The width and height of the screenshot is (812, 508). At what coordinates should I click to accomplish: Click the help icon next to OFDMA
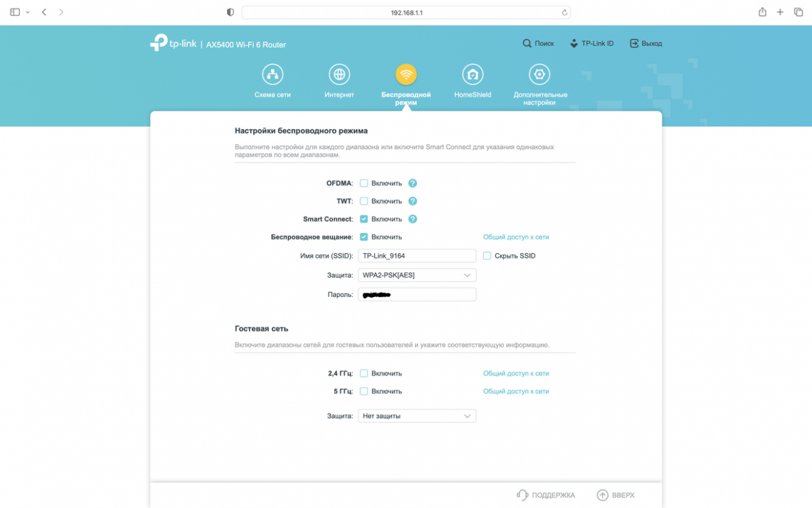click(412, 183)
